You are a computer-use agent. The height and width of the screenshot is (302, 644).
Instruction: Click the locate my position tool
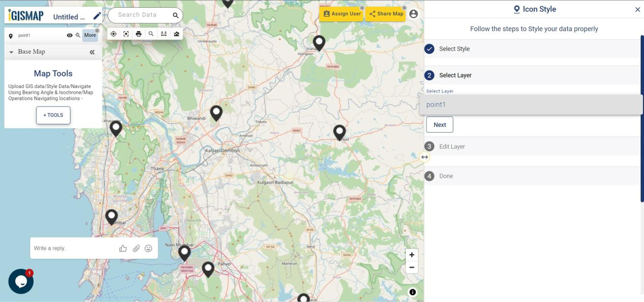(x=114, y=34)
